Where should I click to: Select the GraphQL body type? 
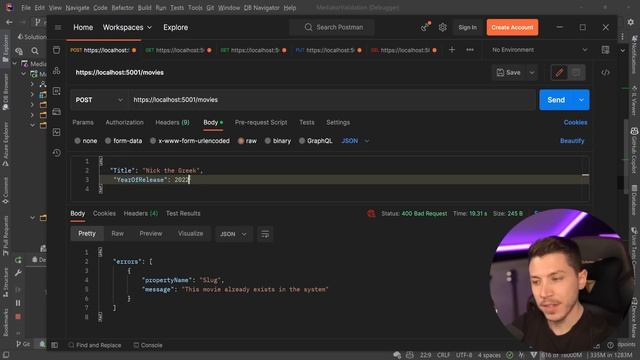point(316,141)
